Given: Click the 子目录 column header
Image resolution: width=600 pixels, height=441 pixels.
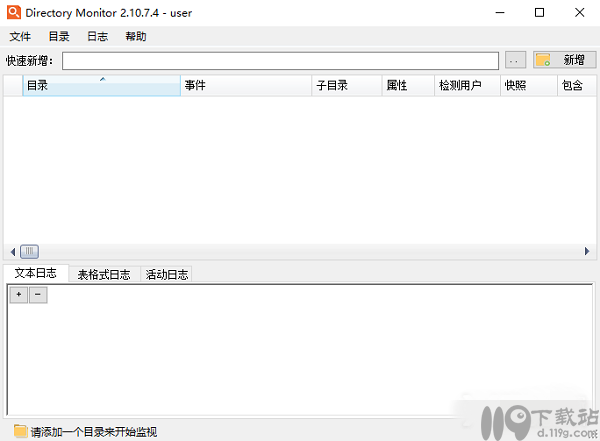Looking at the screenshot, I should click(347, 85).
